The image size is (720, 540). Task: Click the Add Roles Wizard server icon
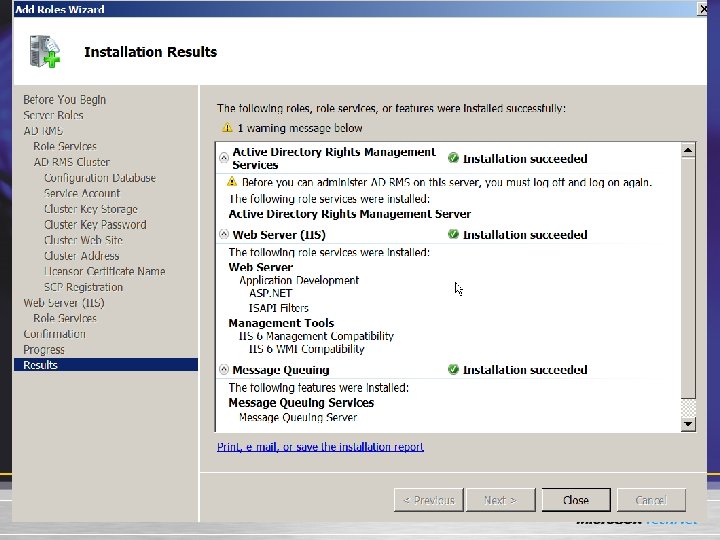[x=45, y=51]
